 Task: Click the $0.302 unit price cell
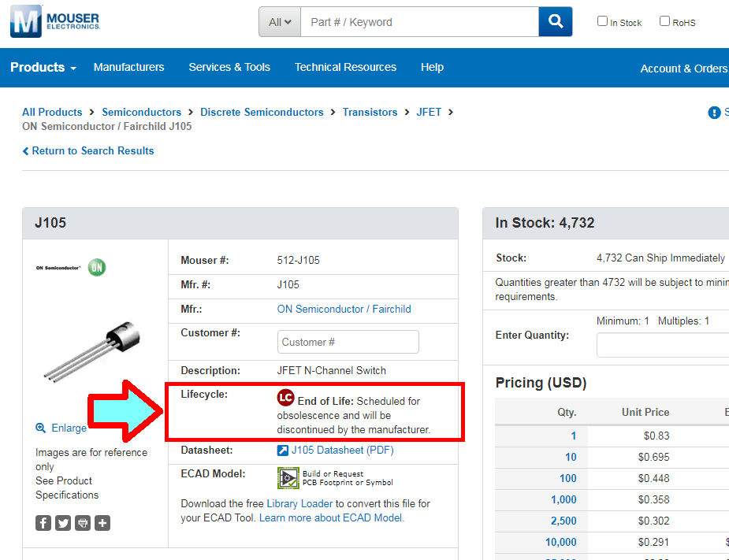coord(653,521)
